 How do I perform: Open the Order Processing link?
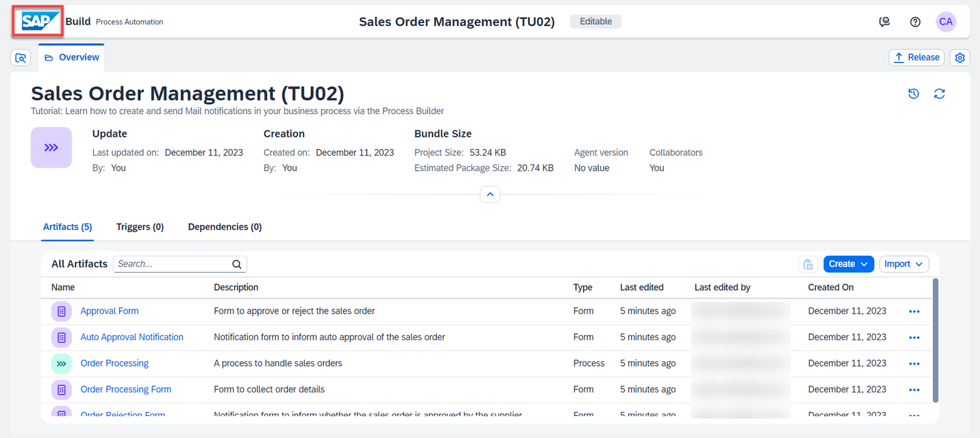pos(114,363)
